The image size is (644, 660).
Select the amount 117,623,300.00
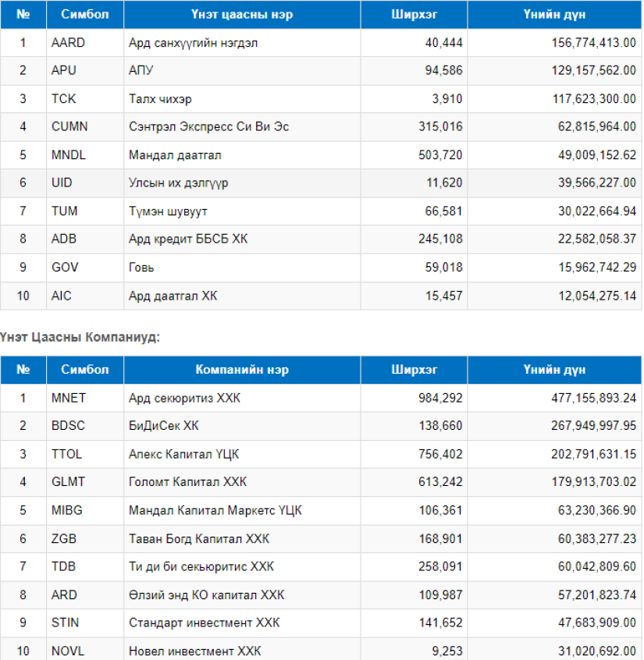[x=594, y=99]
